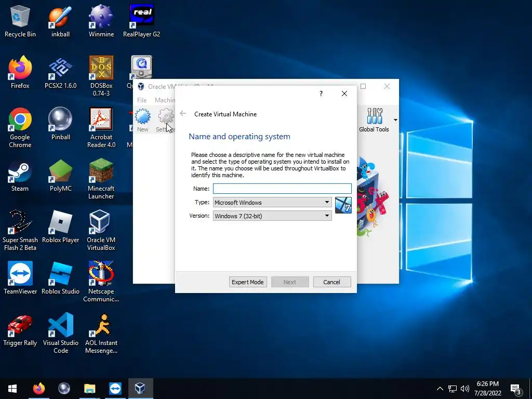
Task: Open the Winmine desktop shortcut
Action: pos(101,21)
